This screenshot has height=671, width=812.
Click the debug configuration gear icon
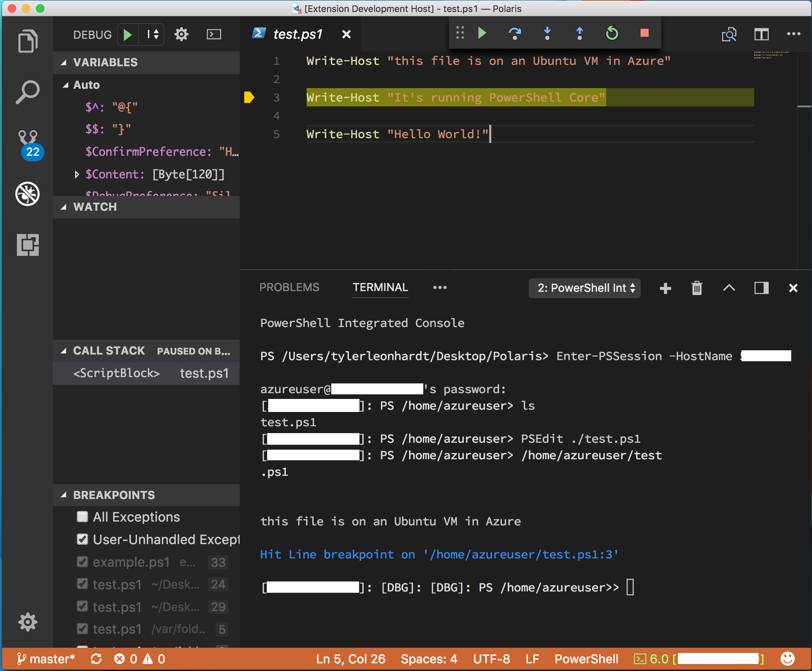pyautogui.click(x=182, y=34)
